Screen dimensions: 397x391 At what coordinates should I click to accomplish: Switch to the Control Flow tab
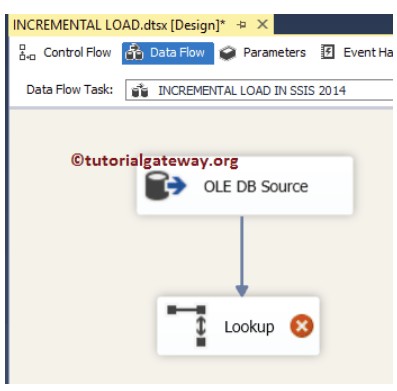pos(65,53)
